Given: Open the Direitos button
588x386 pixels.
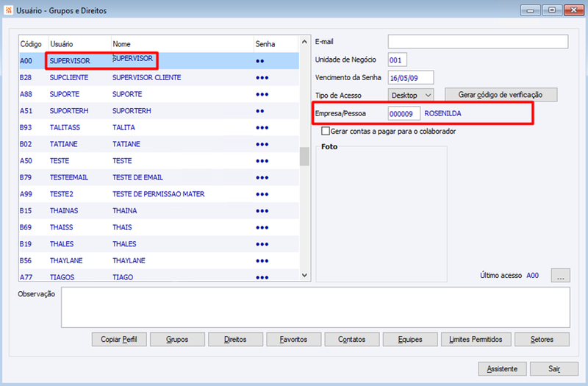Looking at the screenshot, I should point(235,339).
